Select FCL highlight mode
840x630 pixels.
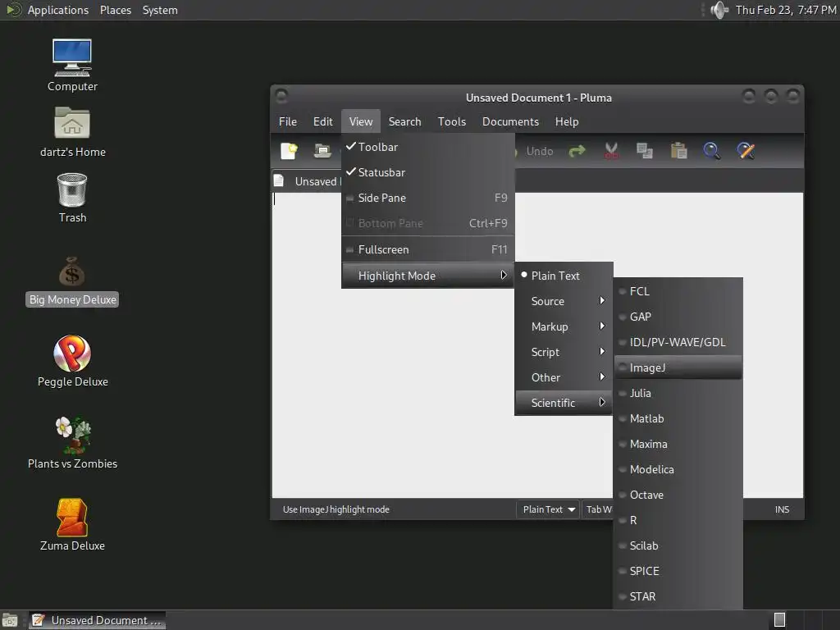click(678, 291)
